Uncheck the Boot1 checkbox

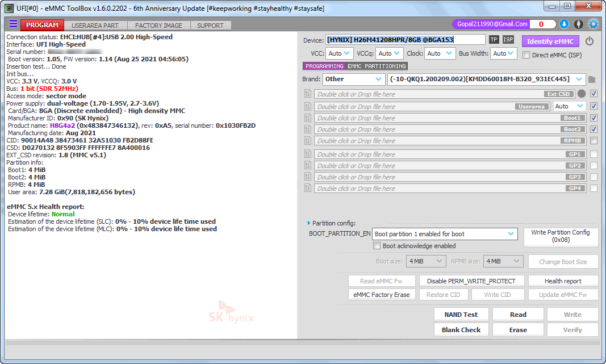point(594,118)
